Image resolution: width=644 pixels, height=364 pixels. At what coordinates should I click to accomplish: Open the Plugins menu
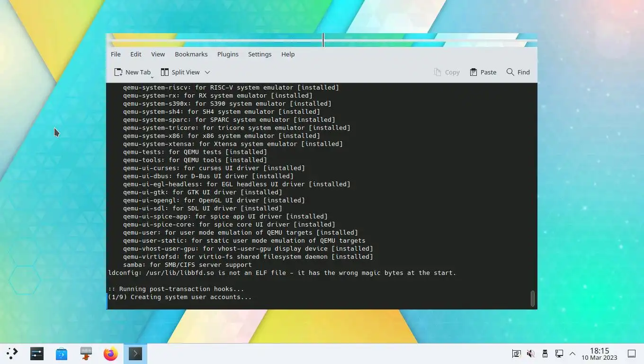[228, 54]
